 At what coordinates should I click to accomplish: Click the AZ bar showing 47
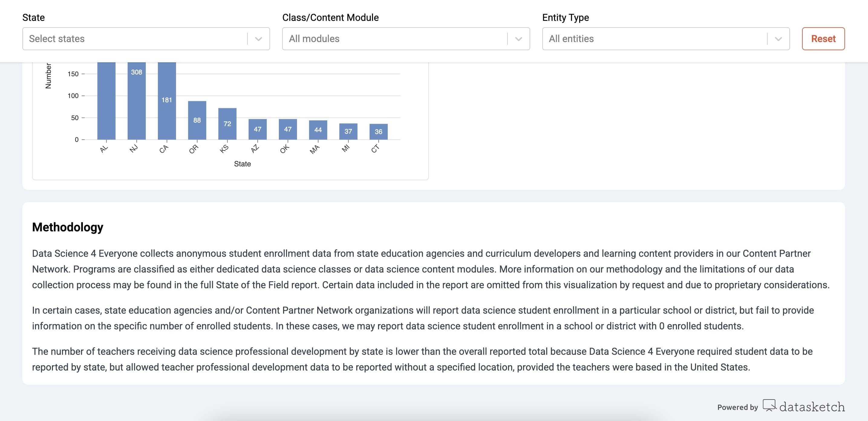[x=257, y=129]
